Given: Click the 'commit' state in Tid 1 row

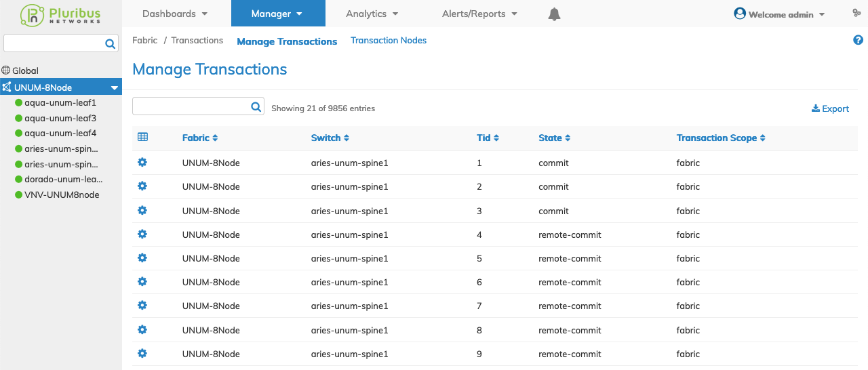Looking at the screenshot, I should click(553, 163).
